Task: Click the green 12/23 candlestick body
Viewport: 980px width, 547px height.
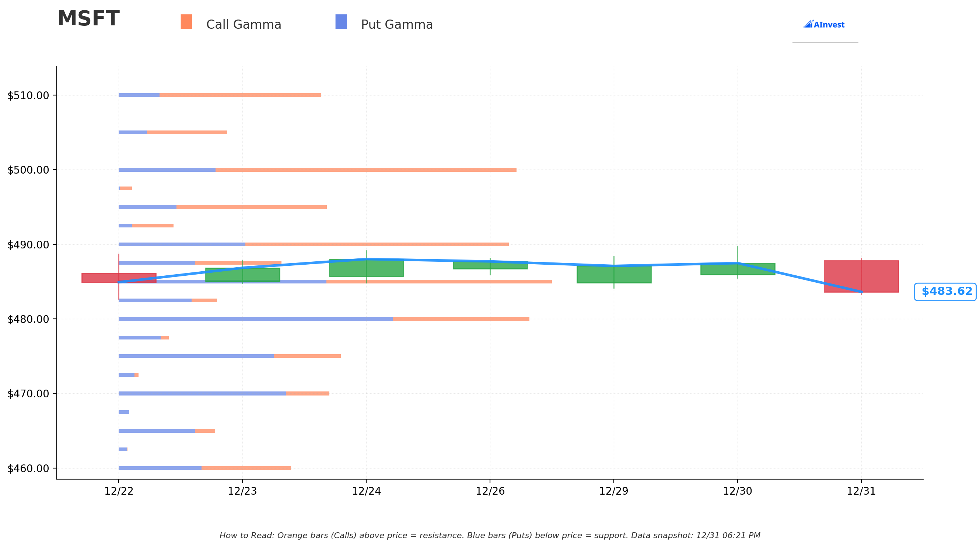Action: 243,275
